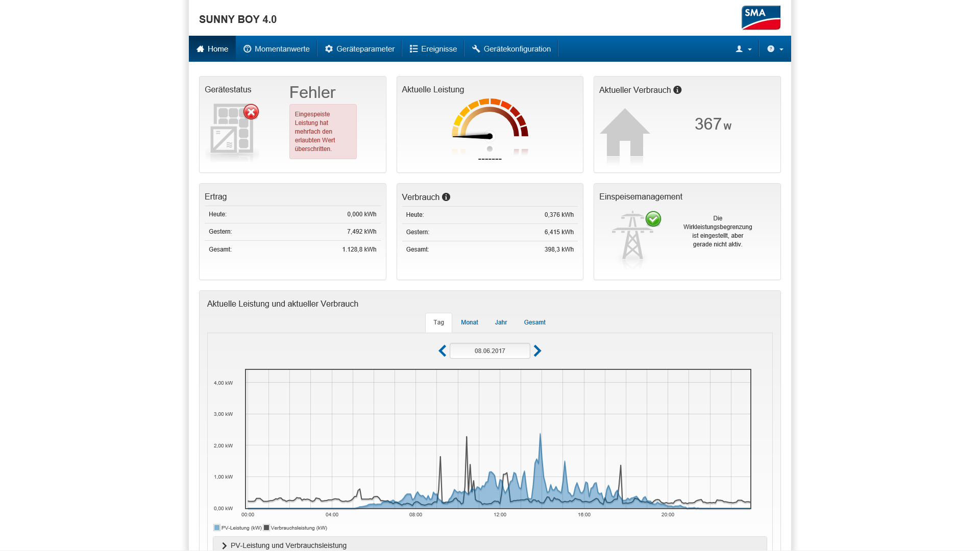Go to next day with right arrow
The height and width of the screenshot is (551, 980).
click(537, 351)
